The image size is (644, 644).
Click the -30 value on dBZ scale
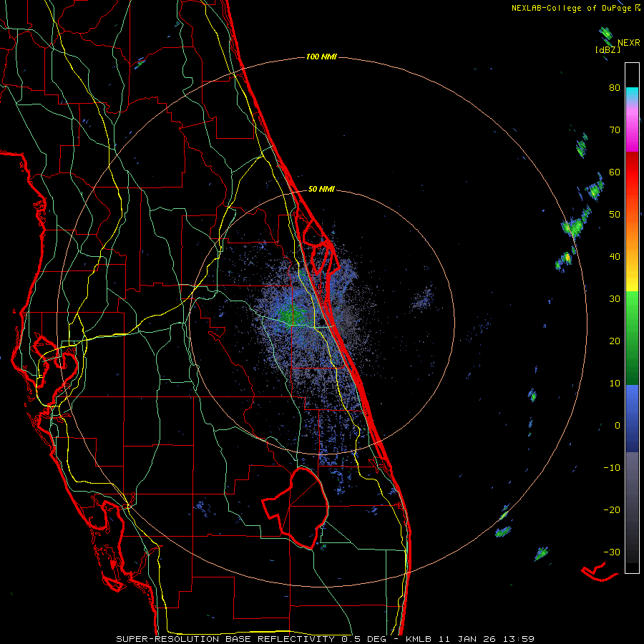click(612, 552)
